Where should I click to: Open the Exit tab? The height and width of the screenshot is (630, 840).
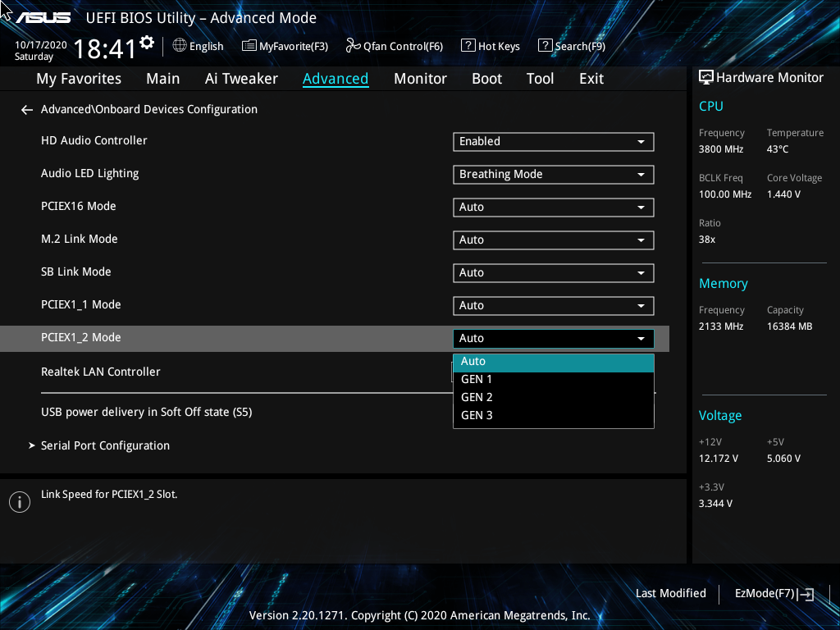click(591, 79)
